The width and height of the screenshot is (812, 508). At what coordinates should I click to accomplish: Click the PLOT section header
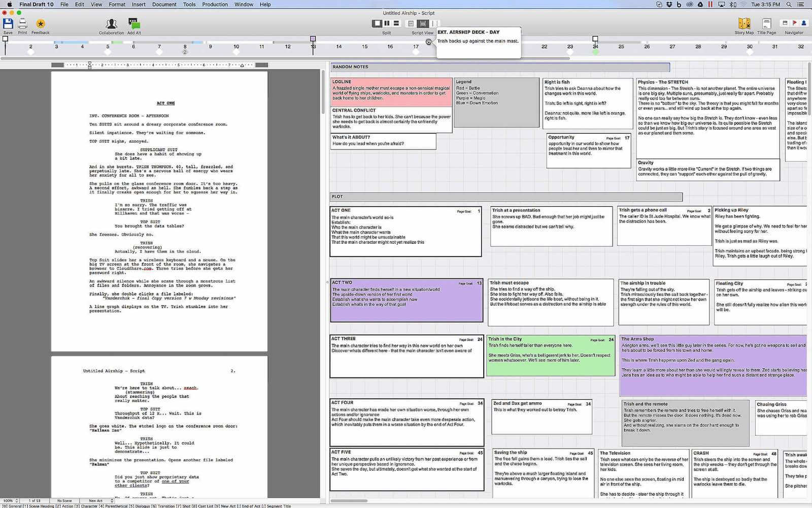click(506, 197)
